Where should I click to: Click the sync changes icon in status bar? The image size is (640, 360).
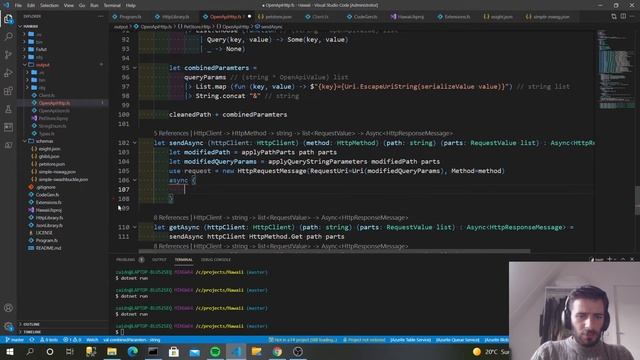(31, 340)
